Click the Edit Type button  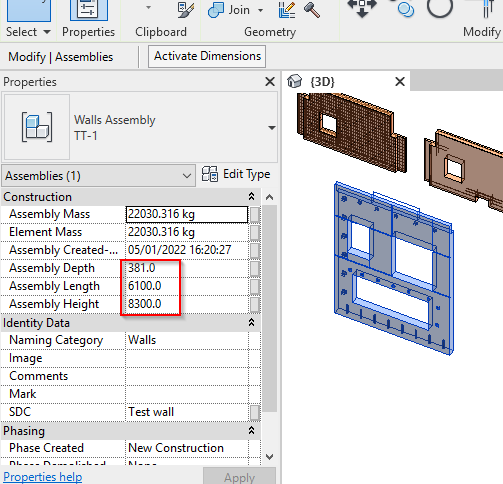[x=236, y=174]
